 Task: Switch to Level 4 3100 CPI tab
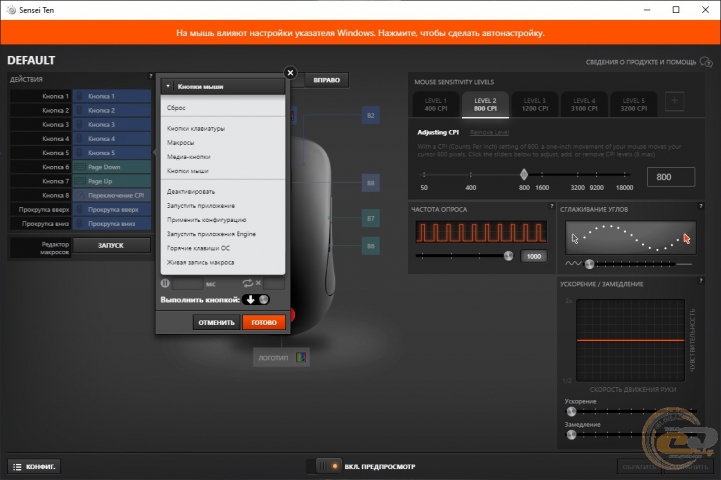(x=584, y=104)
